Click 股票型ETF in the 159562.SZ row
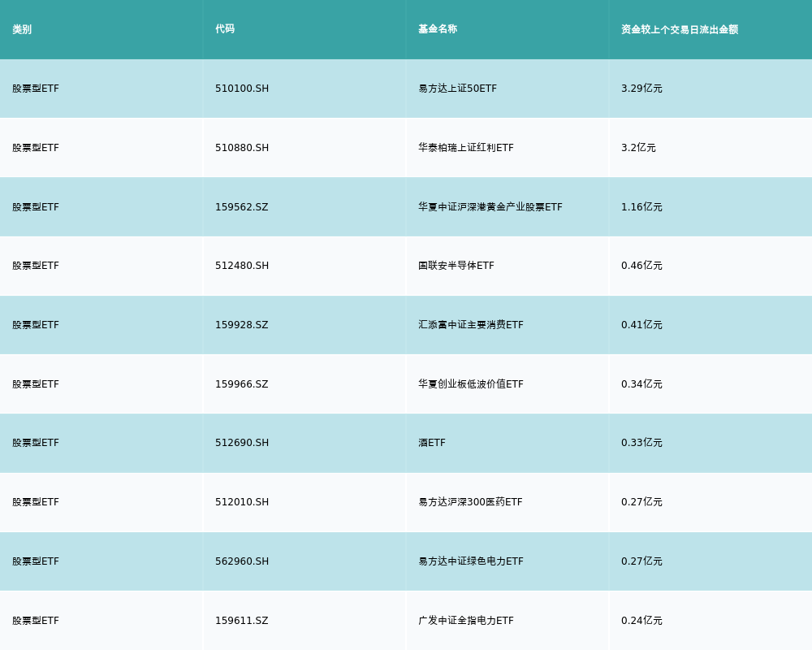This screenshot has width=812, height=650. click(x=36, y=207)
